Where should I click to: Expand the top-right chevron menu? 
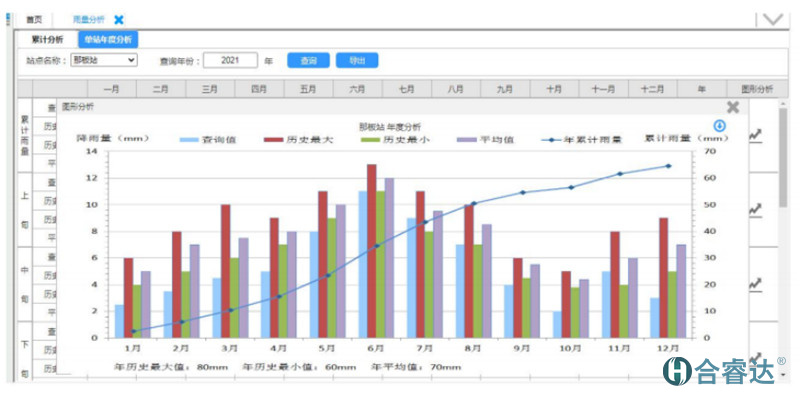point(772,18)
